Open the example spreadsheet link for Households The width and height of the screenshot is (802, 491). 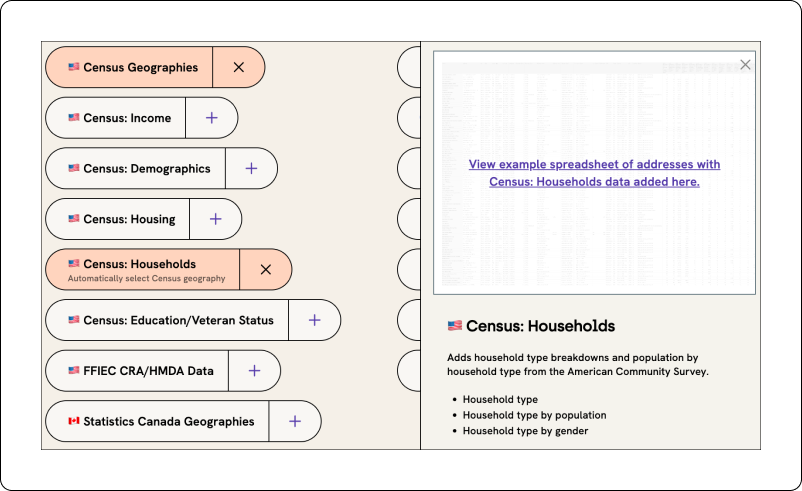click(594, 173)
